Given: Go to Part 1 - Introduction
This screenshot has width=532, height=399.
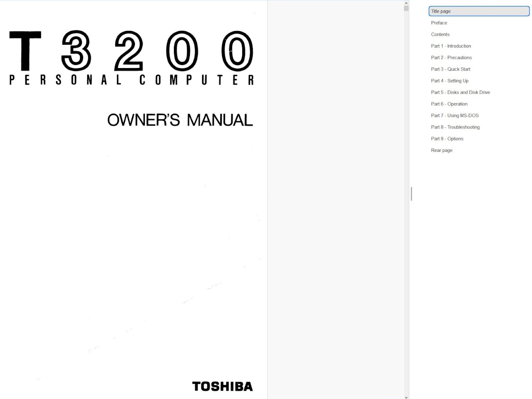Looking at the screenshot, I should point(451,46).
